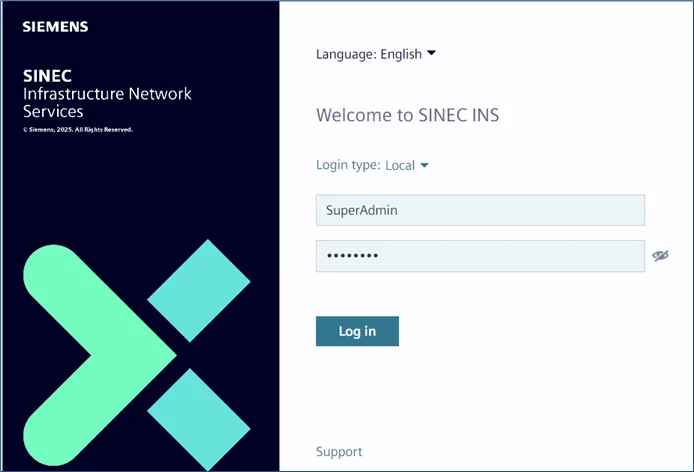Open the Language English dropdown
Image resolution: width=694 pixels, height=472 pixels.
coord(376,54)
